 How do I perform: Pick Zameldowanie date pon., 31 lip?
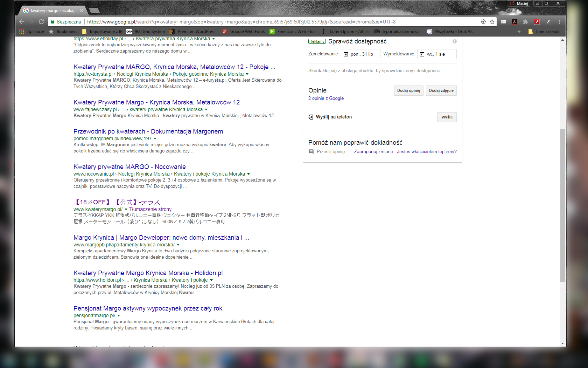coord(360,54)
